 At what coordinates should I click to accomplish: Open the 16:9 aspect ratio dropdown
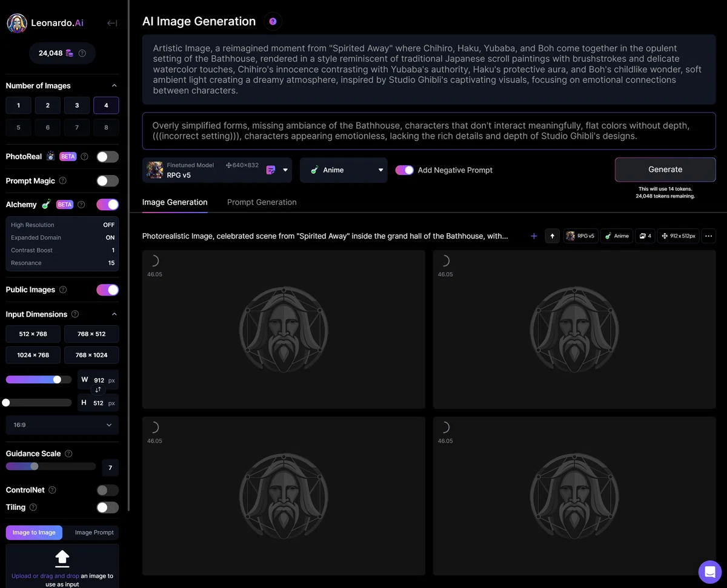click(62, 425)
